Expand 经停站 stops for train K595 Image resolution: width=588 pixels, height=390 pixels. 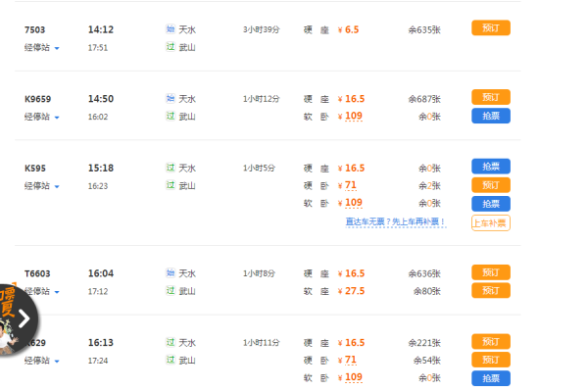pyautogui.click(x=41, y=186)
